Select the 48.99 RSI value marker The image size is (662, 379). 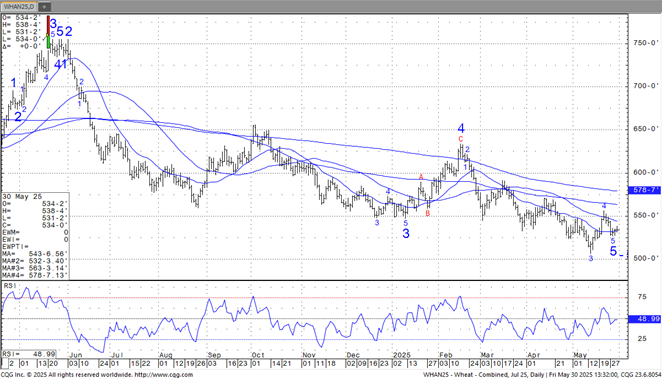(644, 319)
